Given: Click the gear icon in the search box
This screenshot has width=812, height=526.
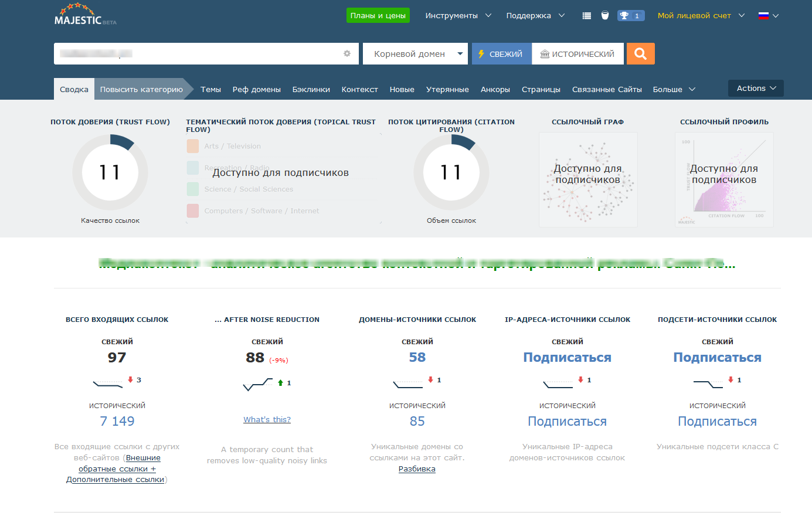Looking at the screenshot, I should [347, 53].
